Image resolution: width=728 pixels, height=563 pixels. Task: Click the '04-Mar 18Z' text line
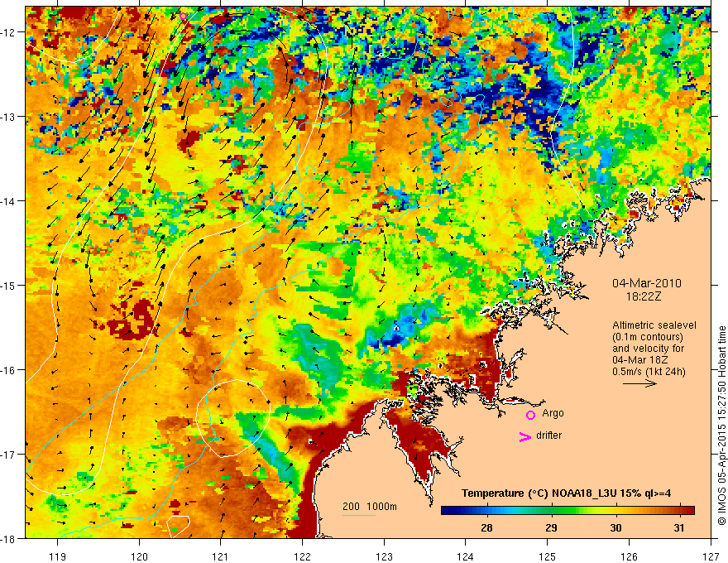638,360
